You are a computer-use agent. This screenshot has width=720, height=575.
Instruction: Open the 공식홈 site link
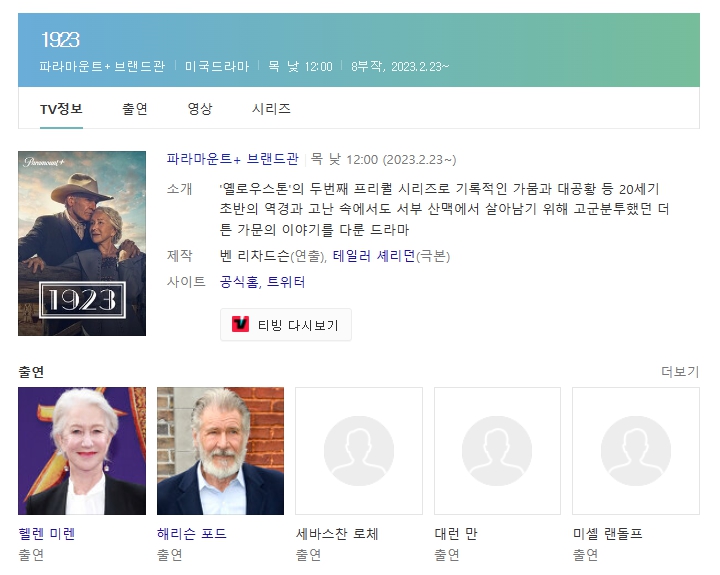pyautogui.click(x=239, y=282)
